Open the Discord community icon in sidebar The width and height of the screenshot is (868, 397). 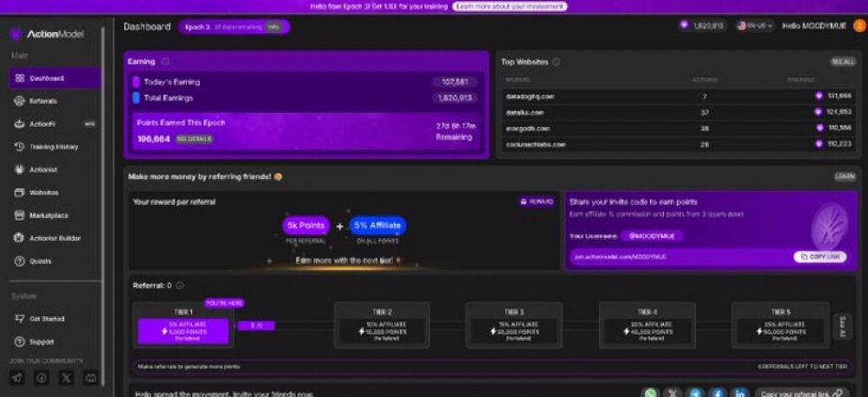tap(90, 378)
